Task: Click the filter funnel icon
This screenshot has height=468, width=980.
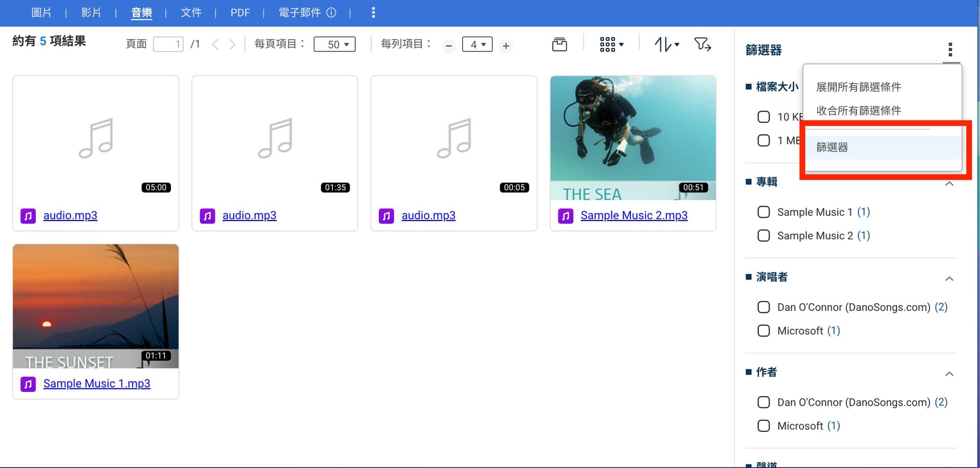Action: click(702, 45)
